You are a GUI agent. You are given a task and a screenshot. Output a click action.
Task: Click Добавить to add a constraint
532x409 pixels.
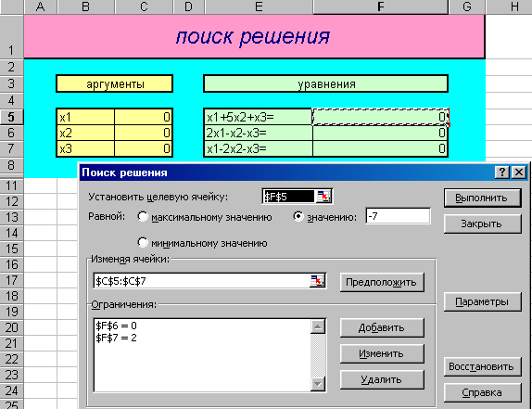point(382,328)
